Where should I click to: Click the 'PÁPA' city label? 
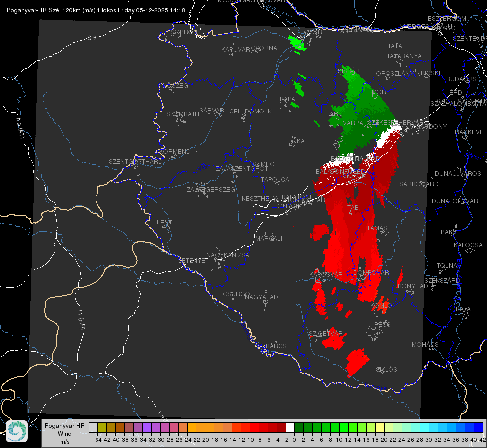[x=288, y=99]
